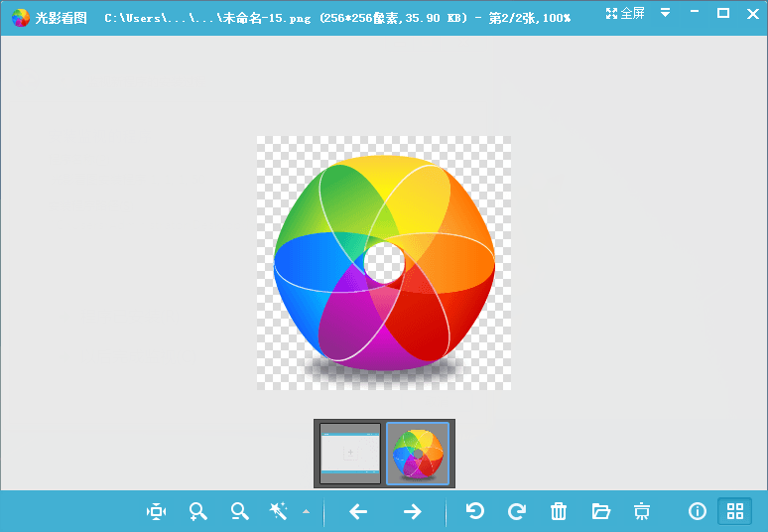The height and width of the screenshot is (532, 768).
Task: Apply the magic wand enhance tool
Action: point(278,511)
